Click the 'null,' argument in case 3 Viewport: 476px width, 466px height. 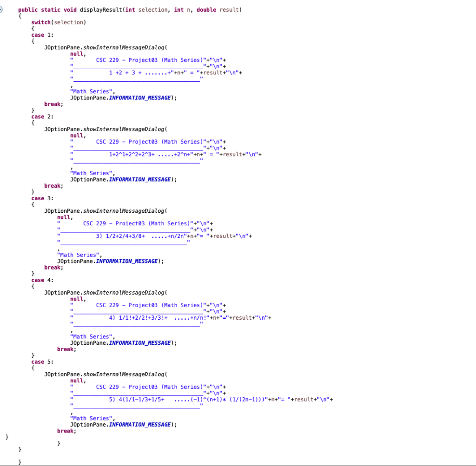click(x=65, y=217)
